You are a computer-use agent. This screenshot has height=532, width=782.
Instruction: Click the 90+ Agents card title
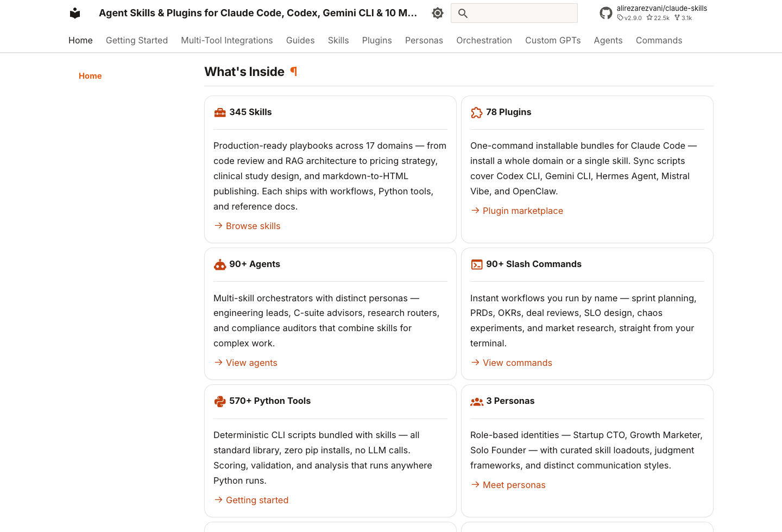click(x=255, y=264)
